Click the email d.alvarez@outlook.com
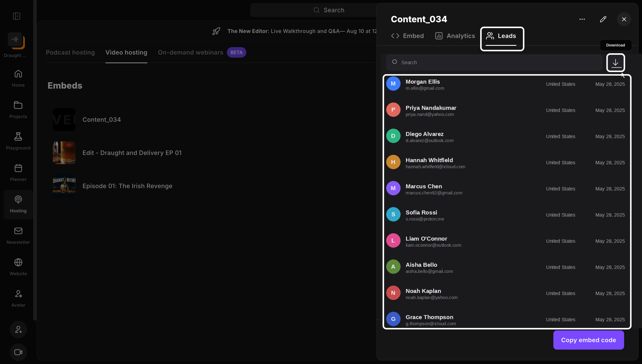642x364 pixels. coord(429,141)
